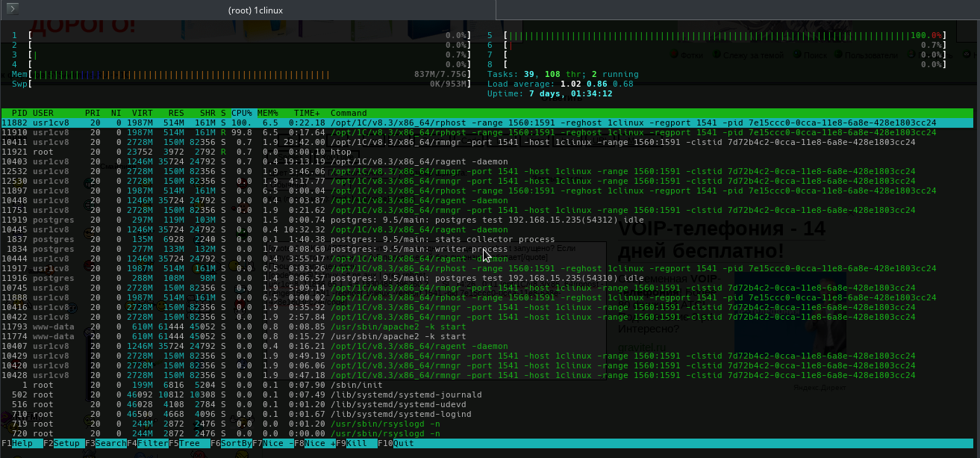Select ragent process row PID 10403
The height and width of the screenshot is (458, 980).
(487, 161)
